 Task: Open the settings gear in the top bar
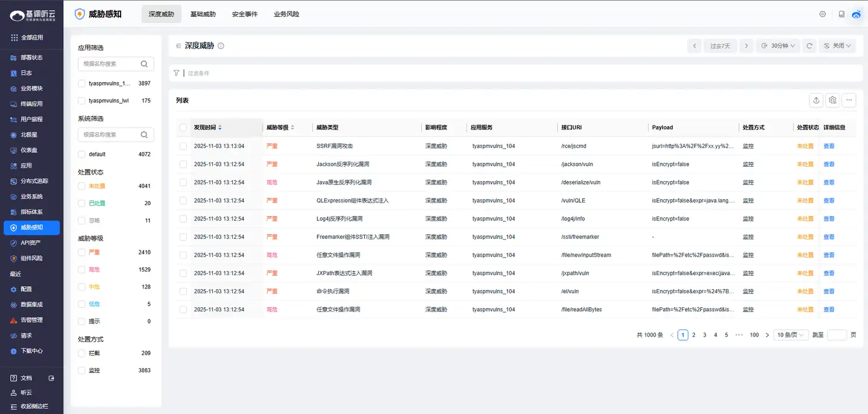coord(822,14)
